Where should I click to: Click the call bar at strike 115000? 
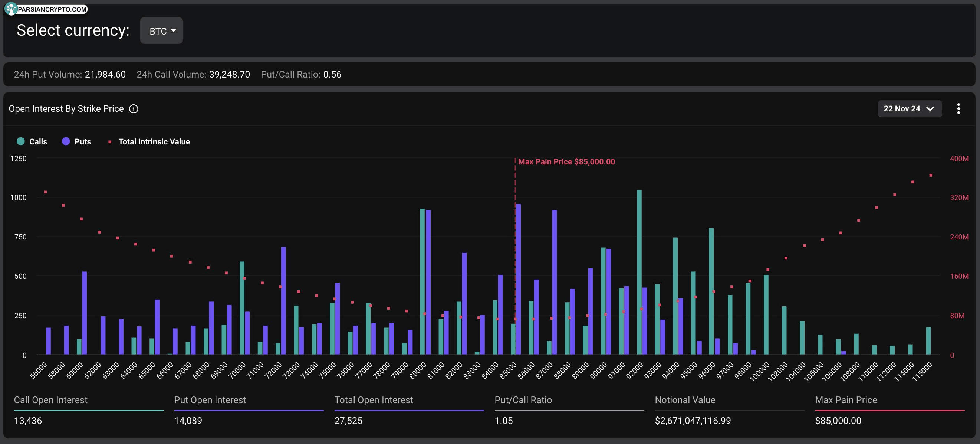pos(928,340)
